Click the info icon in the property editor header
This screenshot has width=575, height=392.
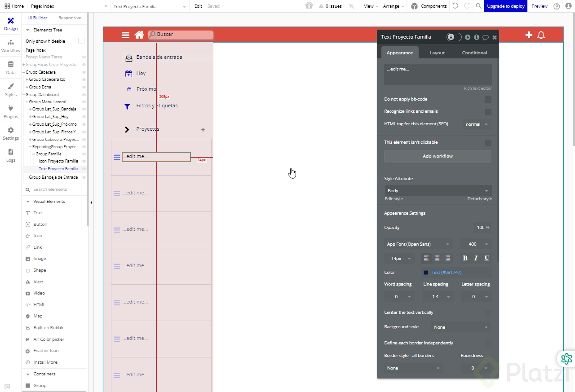(x=477, y=37)
